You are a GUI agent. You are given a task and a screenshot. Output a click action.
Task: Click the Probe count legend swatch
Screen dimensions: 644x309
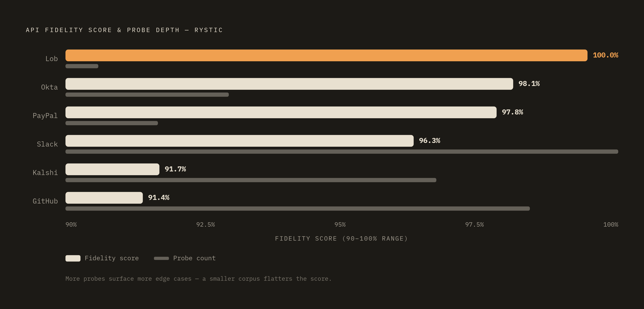click(162, 258)
